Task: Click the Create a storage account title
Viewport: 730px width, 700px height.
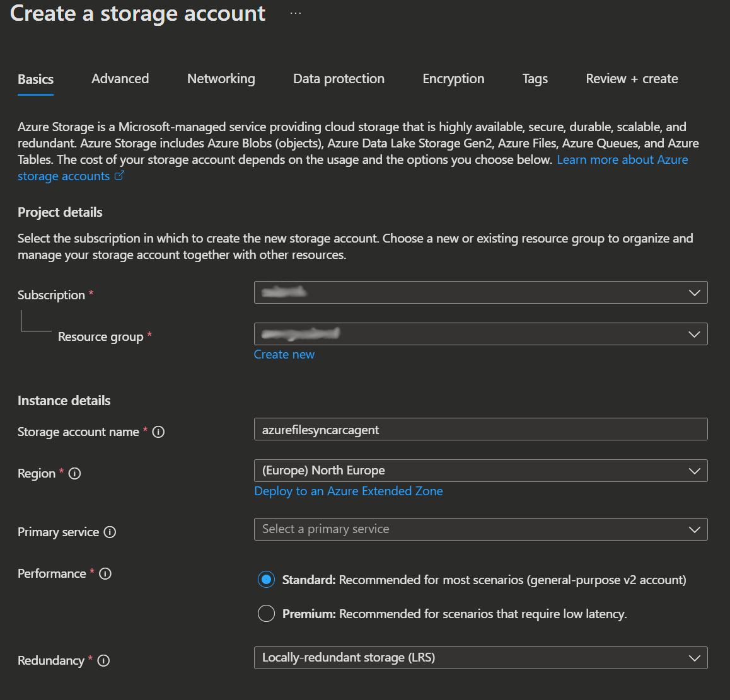Action: (x=138, y=13)
